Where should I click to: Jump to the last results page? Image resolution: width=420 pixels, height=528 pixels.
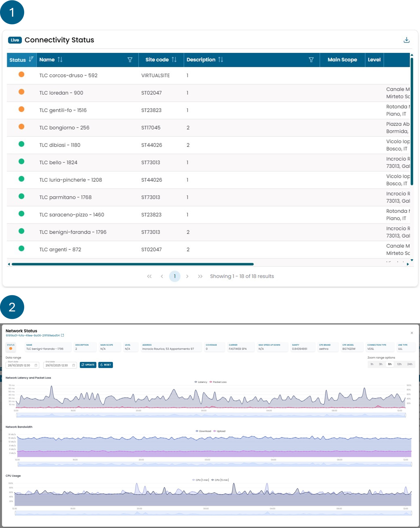pos(201,276)
